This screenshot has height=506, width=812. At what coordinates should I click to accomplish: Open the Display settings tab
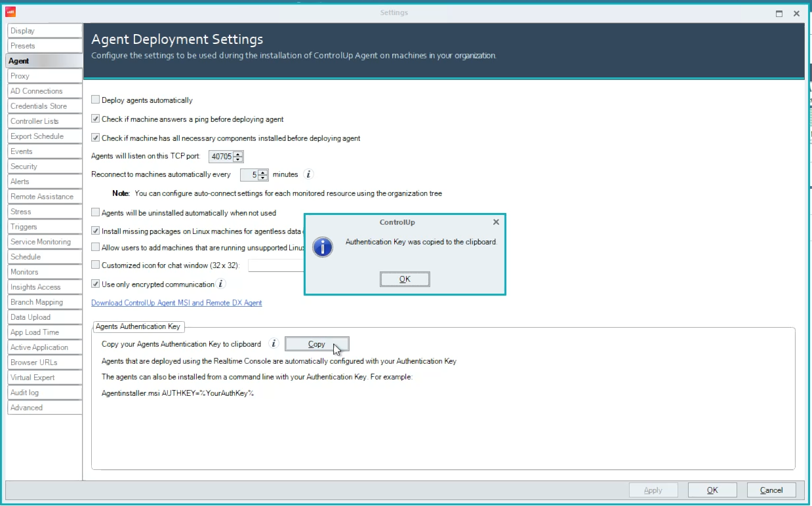44,31
